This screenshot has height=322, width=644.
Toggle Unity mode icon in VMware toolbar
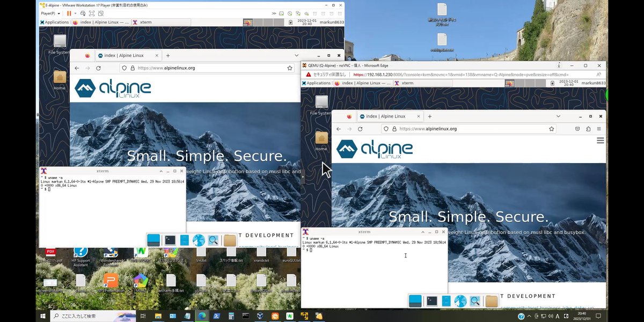pyautogui.click(x=100, y=13)
